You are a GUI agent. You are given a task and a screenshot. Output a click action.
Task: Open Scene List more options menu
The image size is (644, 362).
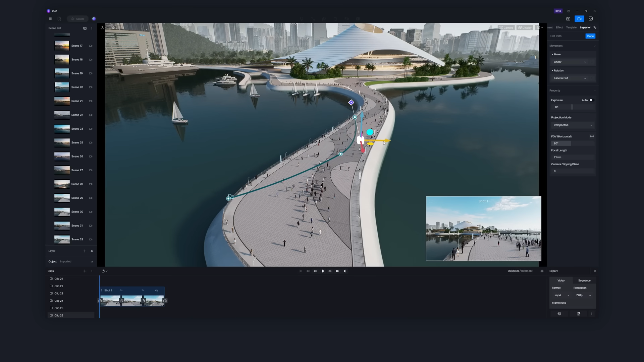[92, 28]
